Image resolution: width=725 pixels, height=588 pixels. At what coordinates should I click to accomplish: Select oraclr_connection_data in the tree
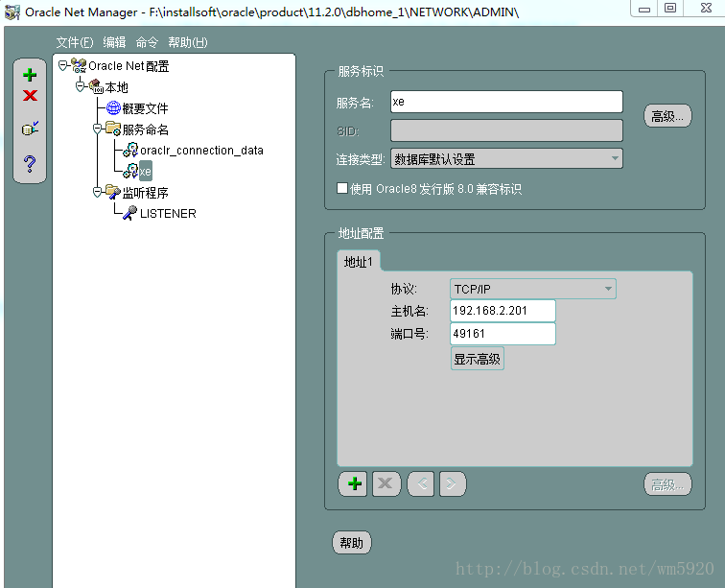click(x=201, y=151)
